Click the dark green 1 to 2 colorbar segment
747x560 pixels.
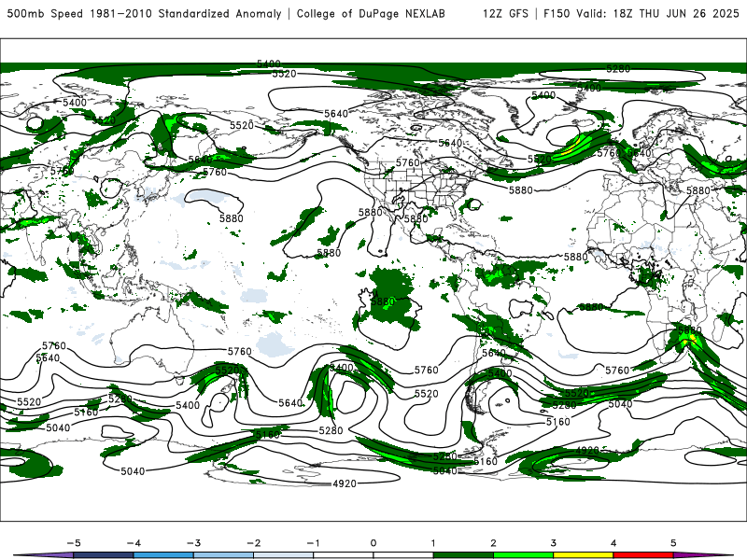tap(463, 555)
